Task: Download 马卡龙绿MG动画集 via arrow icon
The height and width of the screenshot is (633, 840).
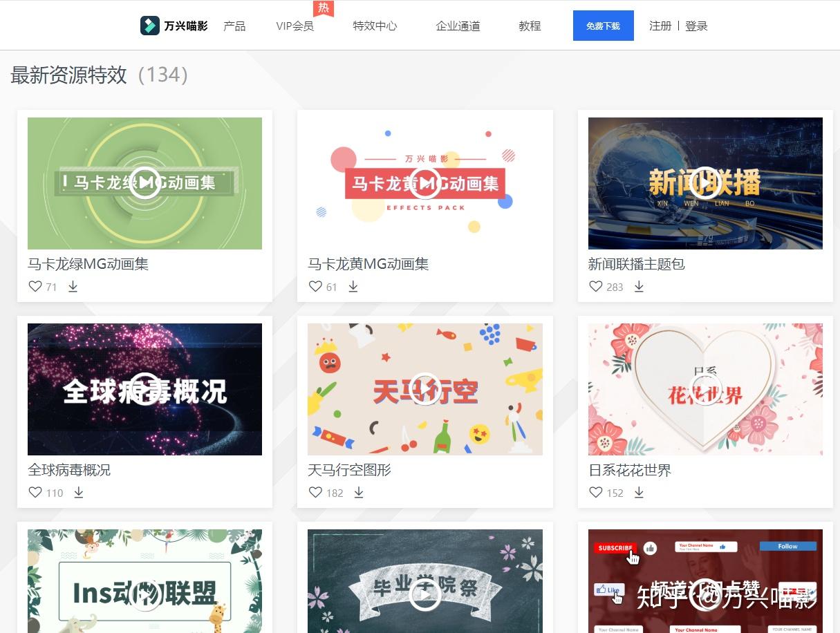Action: pyautogui.click(x=73, y=286)
